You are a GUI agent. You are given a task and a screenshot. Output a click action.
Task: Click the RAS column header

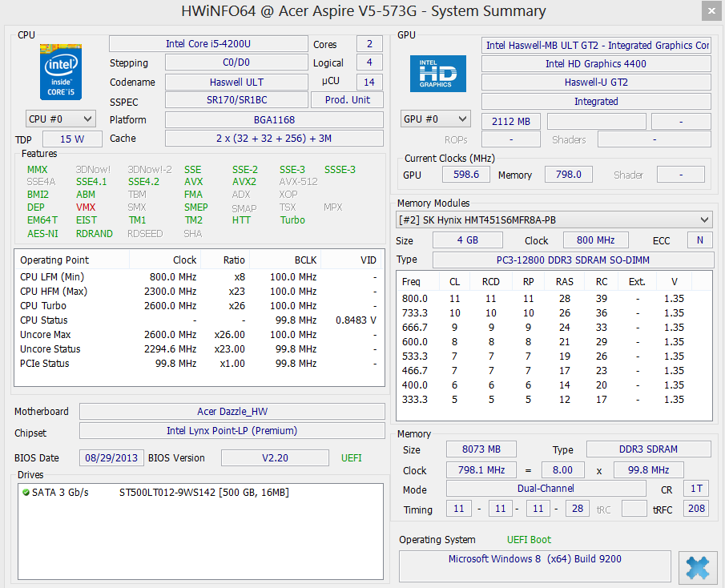(565, 281)
